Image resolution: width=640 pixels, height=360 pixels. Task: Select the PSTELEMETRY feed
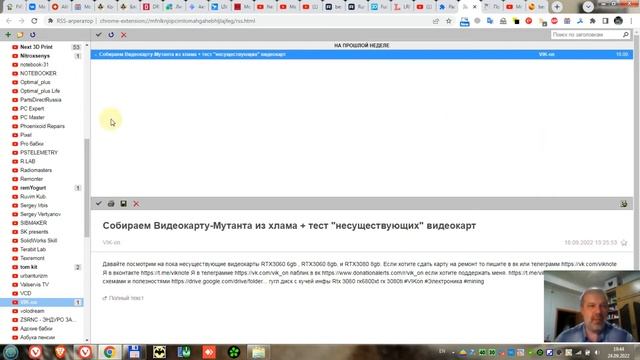click(x=39, y=153)
